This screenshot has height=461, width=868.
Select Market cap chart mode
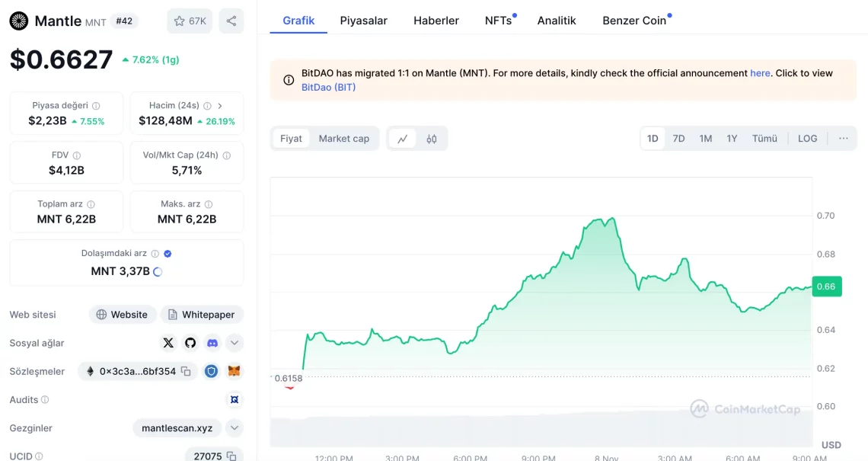(x=343, y=139)
